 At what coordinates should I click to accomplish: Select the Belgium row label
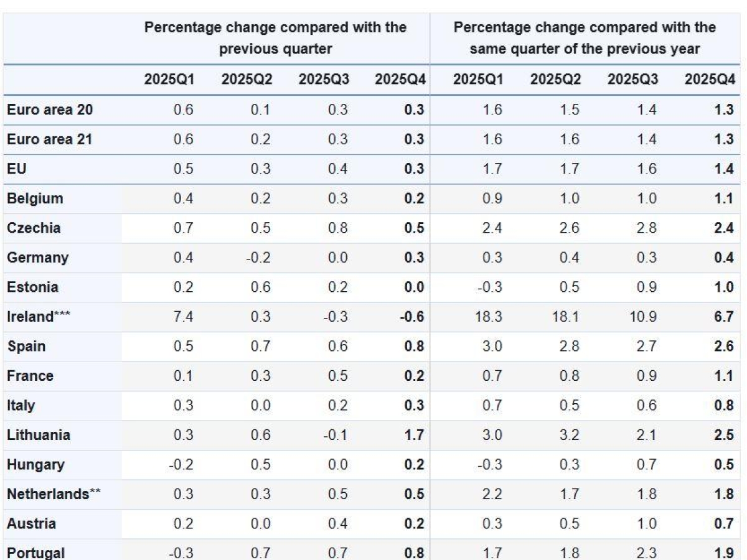pos(35,198)
